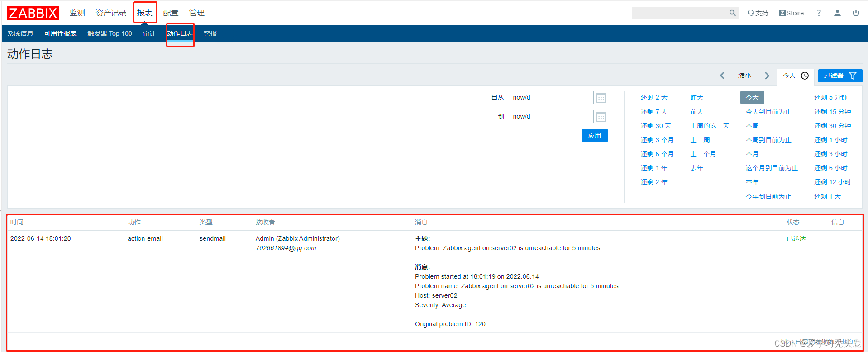Select highlighted 今天 preset range
This screenshot has height=352, width=868.
point(752,97)
